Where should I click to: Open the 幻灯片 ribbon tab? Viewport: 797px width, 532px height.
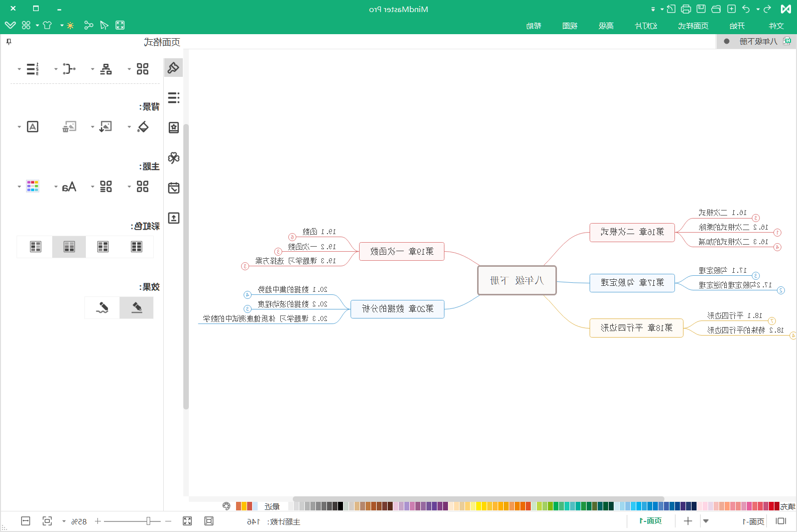tap(646, 26)
